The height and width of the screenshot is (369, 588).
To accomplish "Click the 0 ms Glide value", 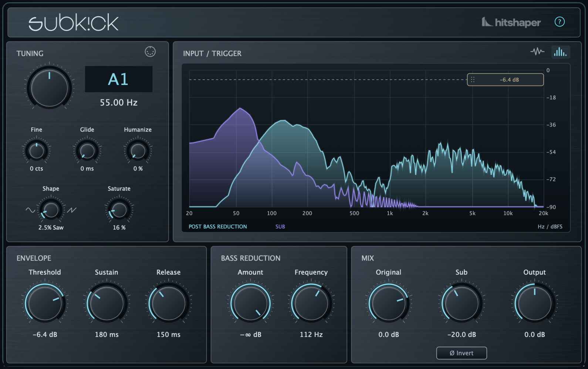I will [x=87, y=168].
